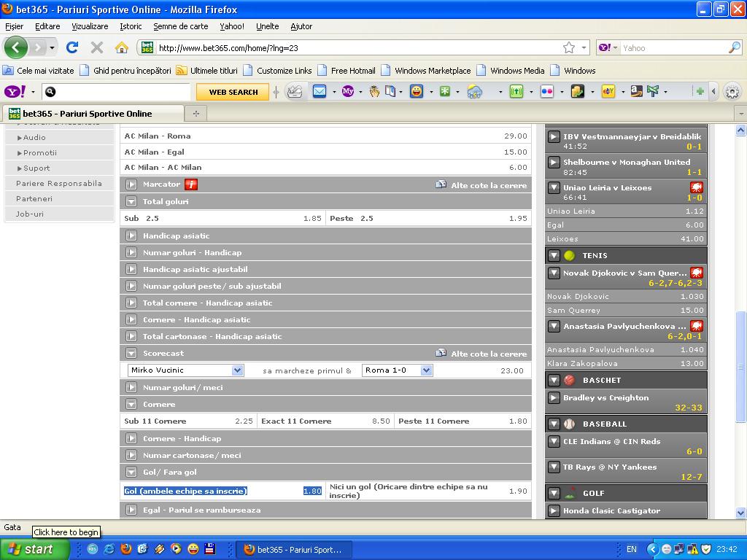The height and width of the screenshot is (560, 747).
Task: Expand Numar goluri - Handicap section
Action: pos(131,252)
